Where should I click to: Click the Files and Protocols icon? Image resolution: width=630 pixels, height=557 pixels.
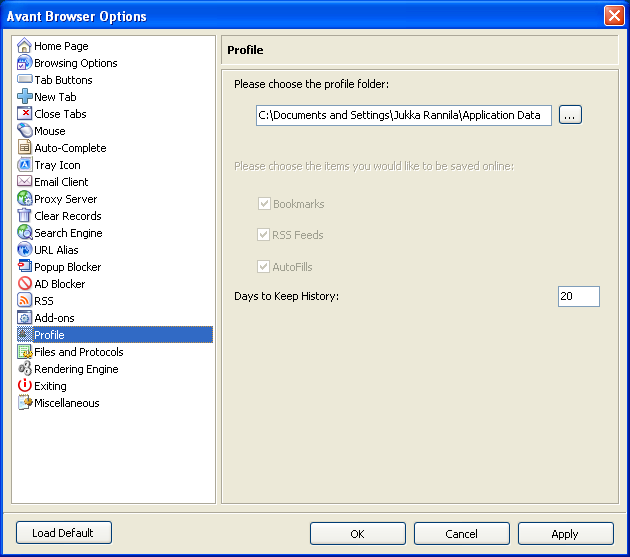point(24,352)
